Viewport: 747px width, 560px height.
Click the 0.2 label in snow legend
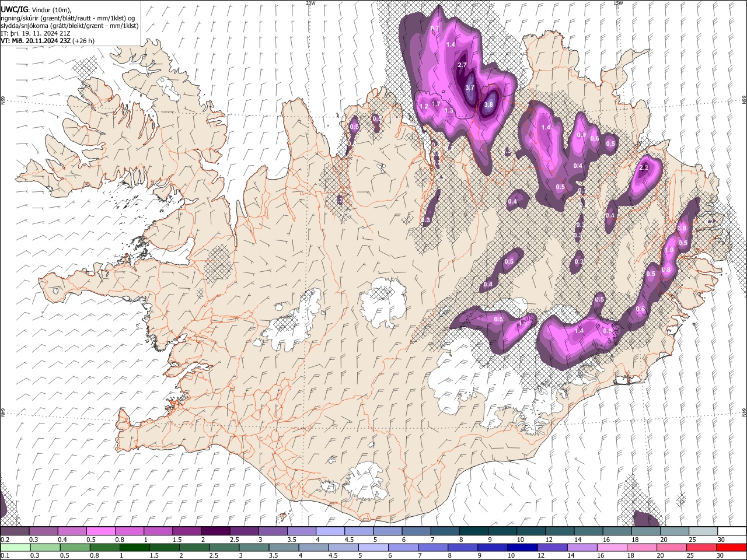point(5,540)
